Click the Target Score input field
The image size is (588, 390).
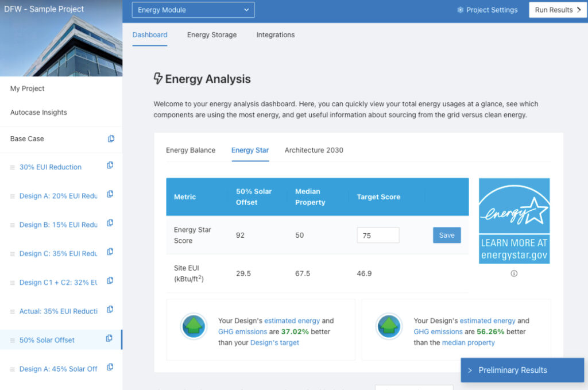pyautogui.click(x=377, y=235)
